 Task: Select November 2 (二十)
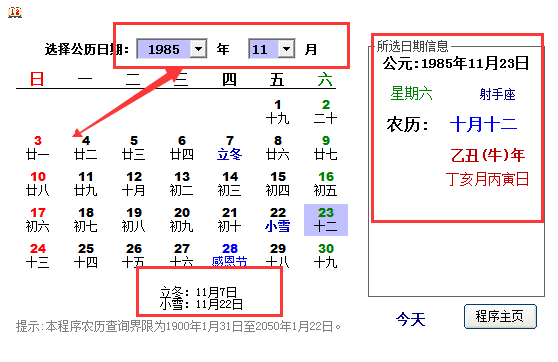point(326,112)
